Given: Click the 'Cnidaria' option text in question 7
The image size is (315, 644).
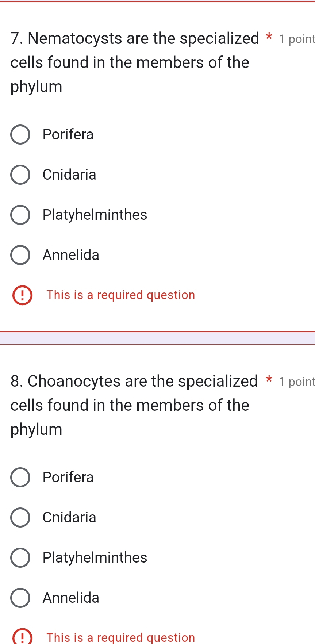Looking at the screenshot, I should [x=69, y=175].
